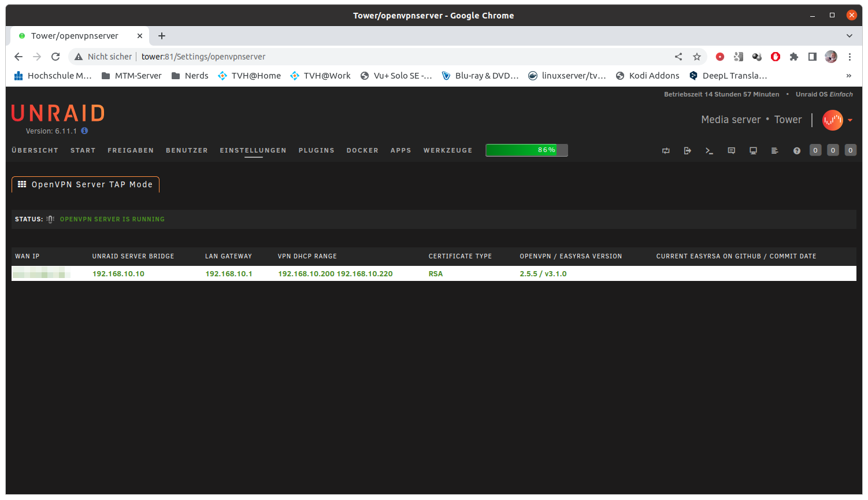Viewport: 868px width, 500px height.
Task: Open the Chrome extensions puzzle icon
Action: tap(794, 57)
